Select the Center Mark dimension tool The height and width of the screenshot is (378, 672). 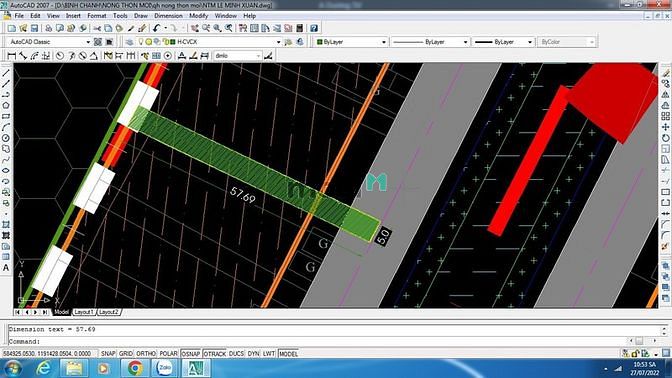(168, 56)
